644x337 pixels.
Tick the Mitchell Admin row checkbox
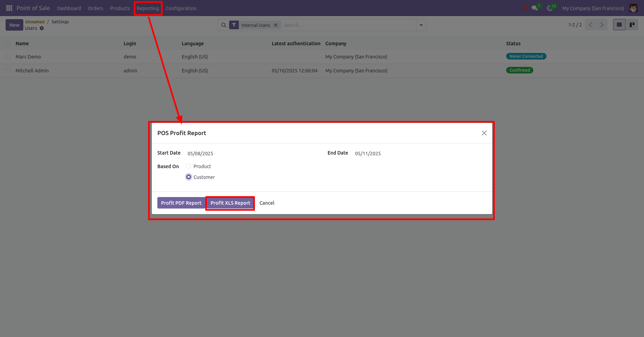point(8,71)
